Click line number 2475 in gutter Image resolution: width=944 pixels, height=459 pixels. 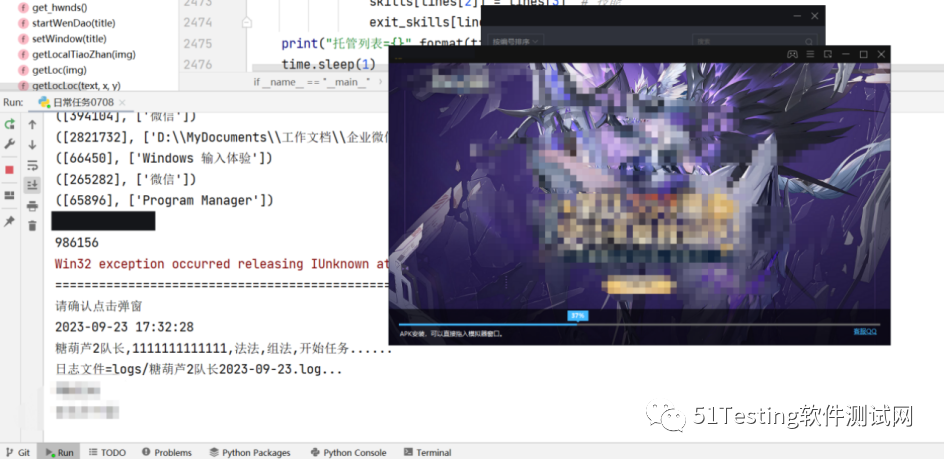click(198, 43)
